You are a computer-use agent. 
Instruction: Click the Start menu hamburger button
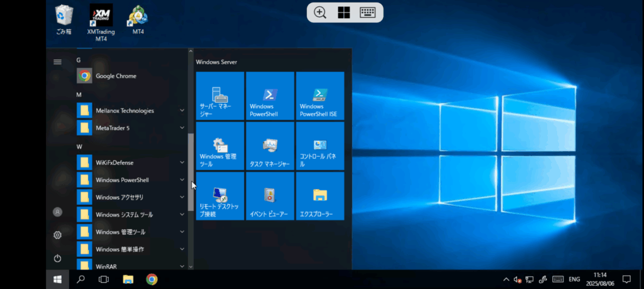pos(57,62)
